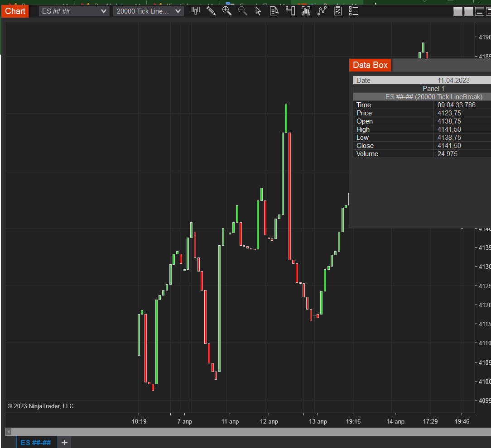The image size is (491, 448).
Task: Click the minimize button of chart window
Action: (479, 12)
